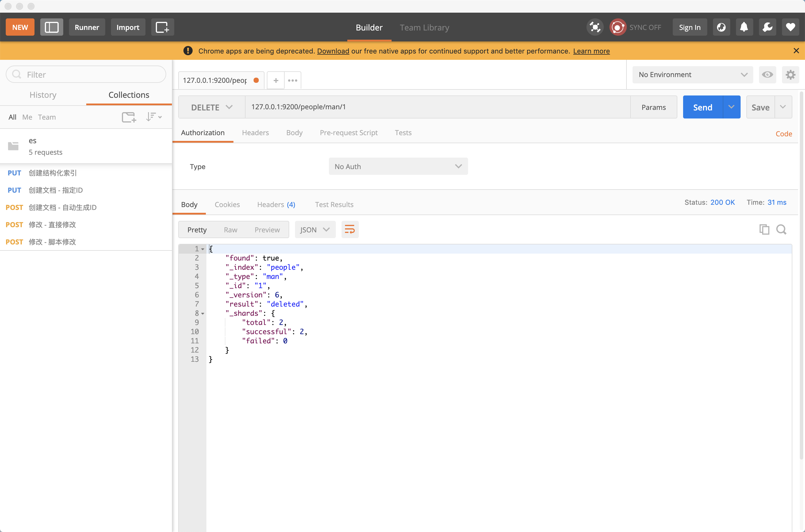Click the interceptor satellite icon
Viewport: 805px width, 532px height.
[x=595, y=27]
